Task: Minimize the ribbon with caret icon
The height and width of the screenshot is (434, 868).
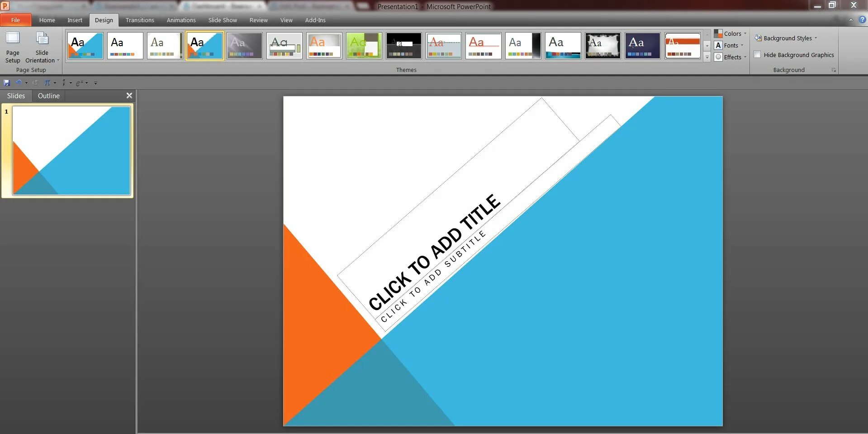Action: coord(851,20)
